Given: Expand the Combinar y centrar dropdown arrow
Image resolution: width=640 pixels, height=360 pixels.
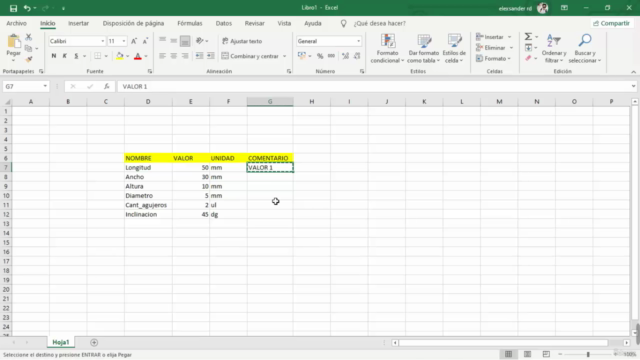Looking at the screenshot, I should pyautogui.click(x=284, y=56).
